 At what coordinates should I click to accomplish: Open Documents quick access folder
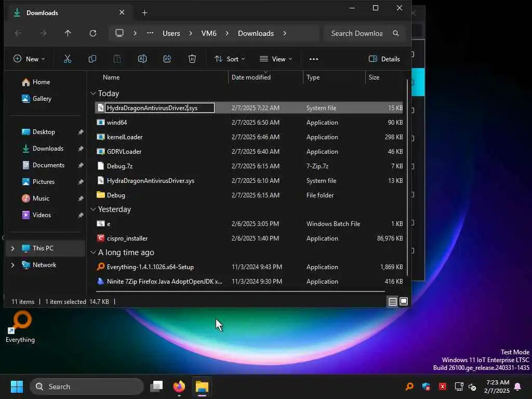click(43, 165)
